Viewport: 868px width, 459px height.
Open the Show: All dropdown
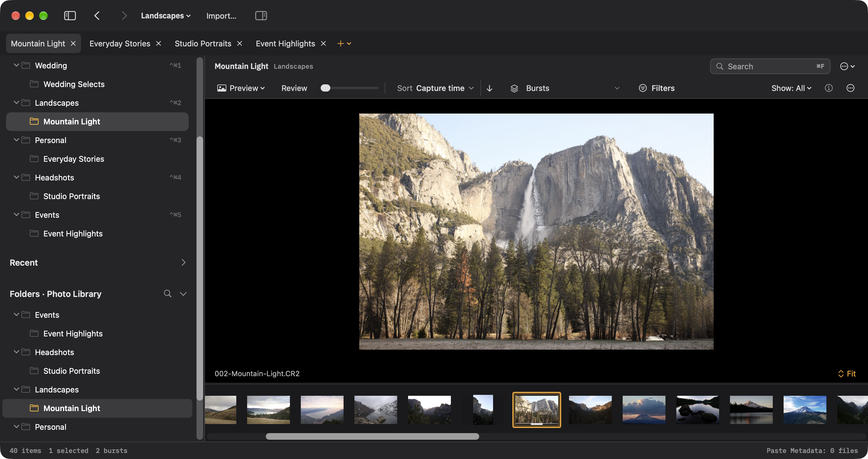(791, 88)
